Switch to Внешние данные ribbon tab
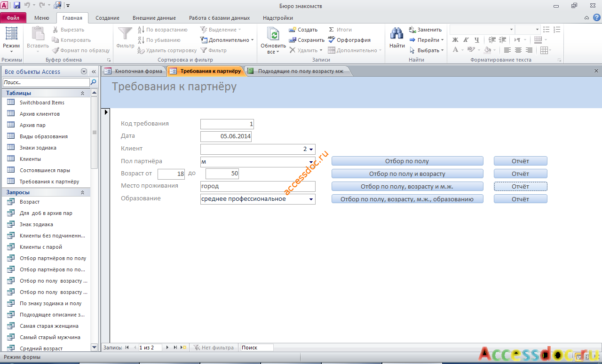This screenshot has height=364, width=602. point(154,18)
